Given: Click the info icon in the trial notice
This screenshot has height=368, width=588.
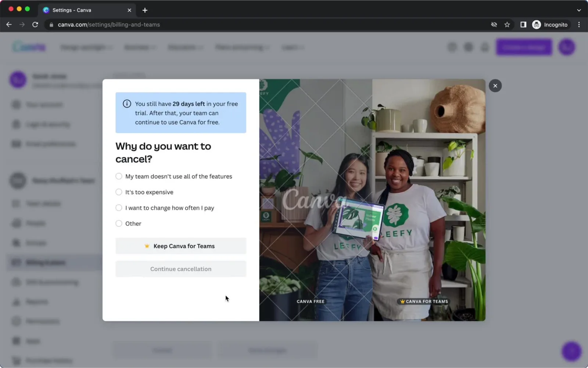Looking at the screenshot, I should (x=127, y=104).
